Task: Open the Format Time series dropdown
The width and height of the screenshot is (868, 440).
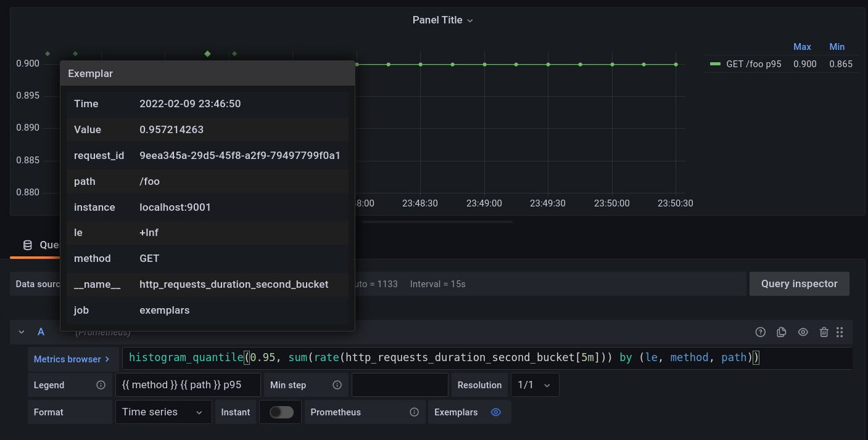Action: (163, 412)
